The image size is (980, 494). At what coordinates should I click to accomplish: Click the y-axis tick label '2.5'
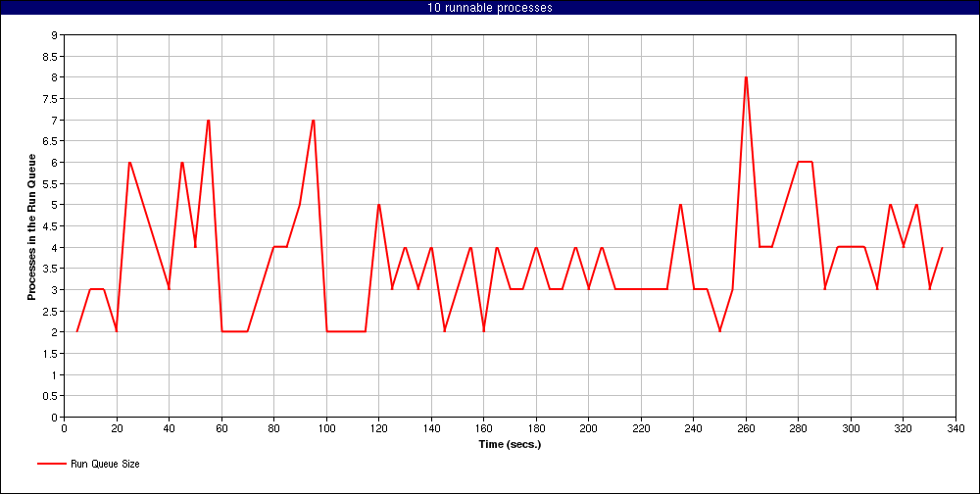pos(51,312)
